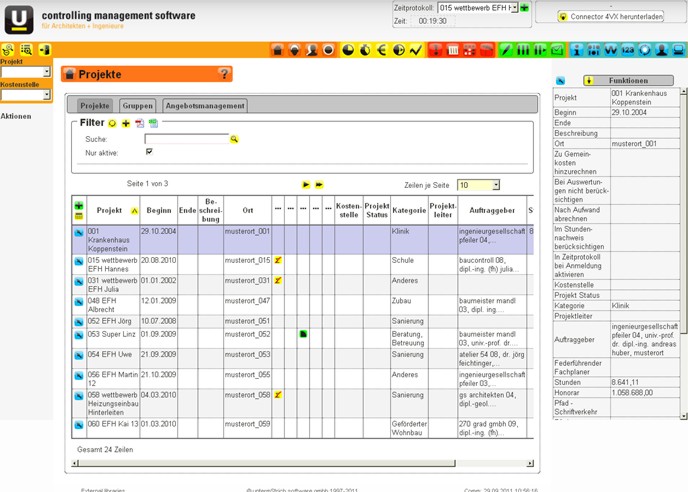The height and width of the screenshot is (492, 688).
Task: Open the blue user profile icon
Action: (662, 50)
